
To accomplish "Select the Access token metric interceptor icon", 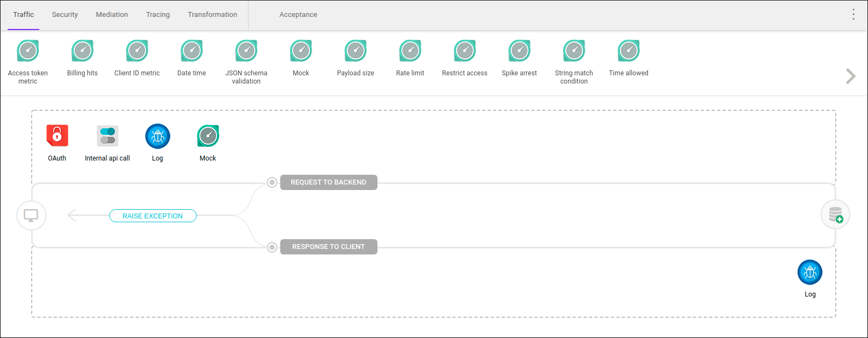I will pos(28,51).
